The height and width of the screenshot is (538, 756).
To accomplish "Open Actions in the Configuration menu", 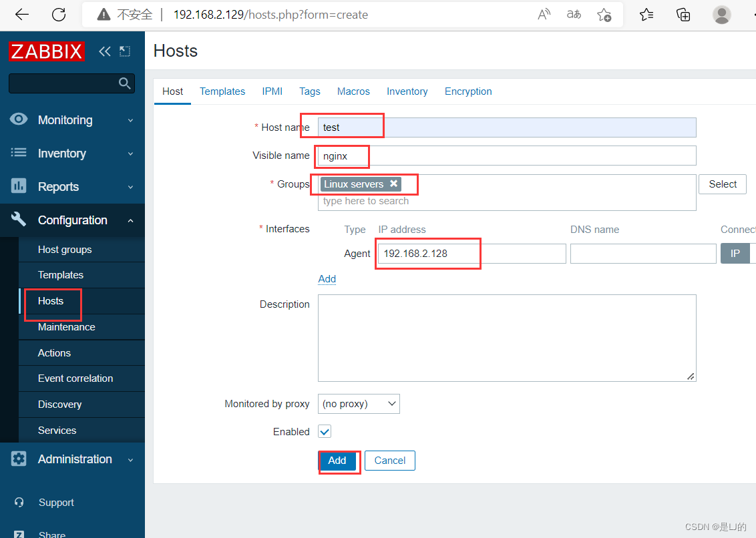I will pyautogui.click(x=81, y=353).
